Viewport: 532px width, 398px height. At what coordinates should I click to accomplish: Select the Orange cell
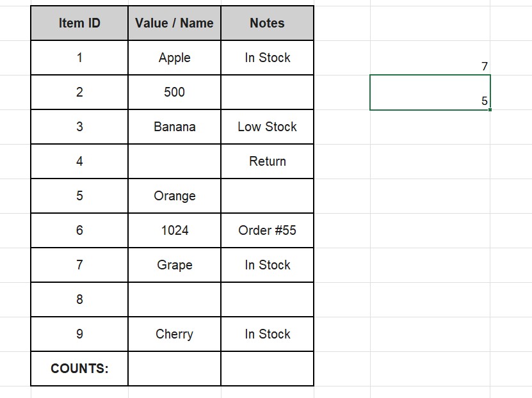(x=174, y=196)
